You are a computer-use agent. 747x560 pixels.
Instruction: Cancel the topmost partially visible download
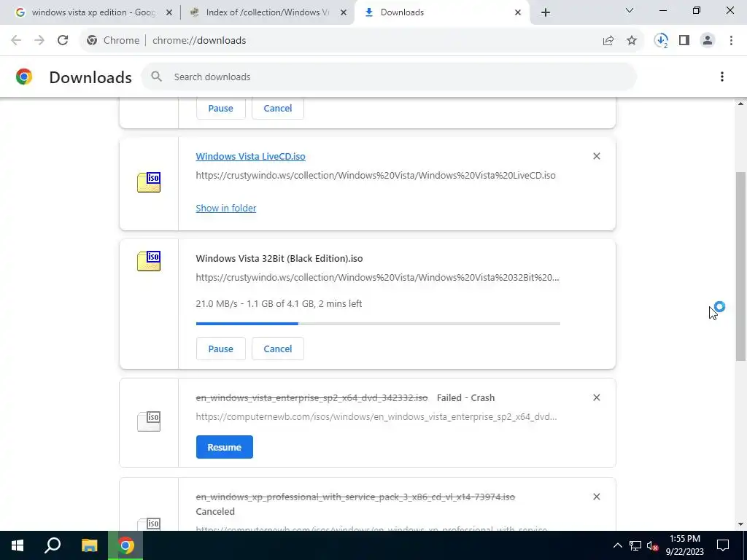pyautogui.click(x=278, y=108)
